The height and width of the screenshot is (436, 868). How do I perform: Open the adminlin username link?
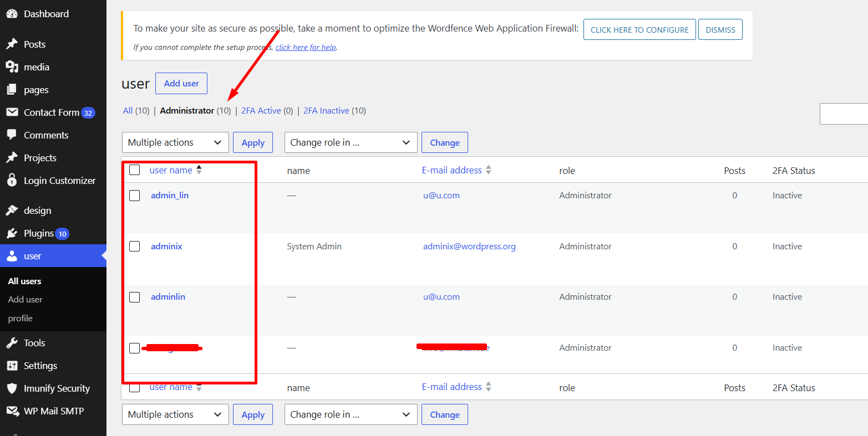(168, 297)
